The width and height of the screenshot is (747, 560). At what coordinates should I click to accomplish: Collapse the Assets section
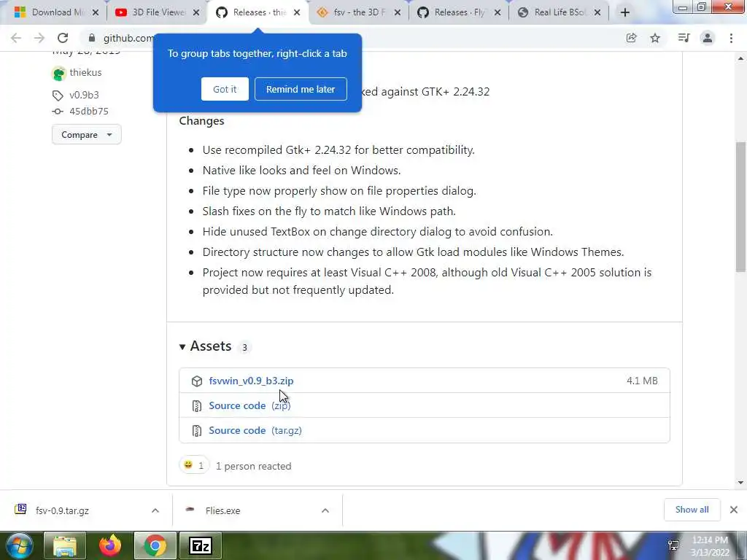[x=182, y=346]
